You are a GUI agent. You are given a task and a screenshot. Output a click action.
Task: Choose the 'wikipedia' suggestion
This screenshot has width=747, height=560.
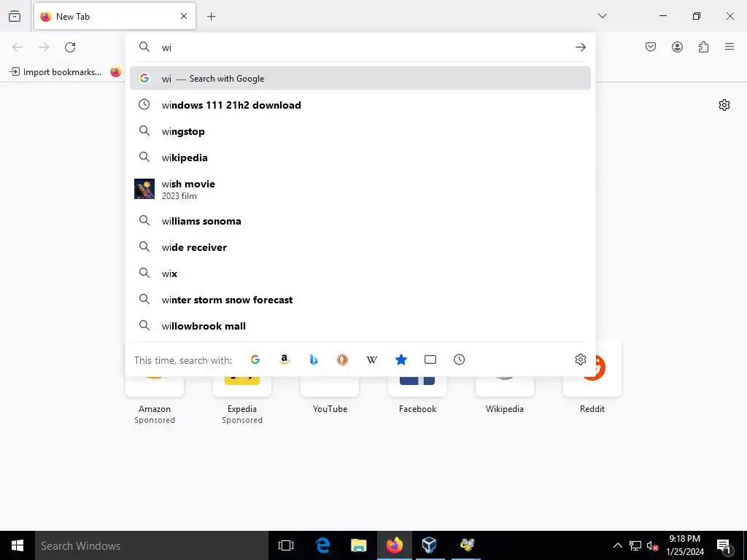pyautogui.click(x=360, y=157)
